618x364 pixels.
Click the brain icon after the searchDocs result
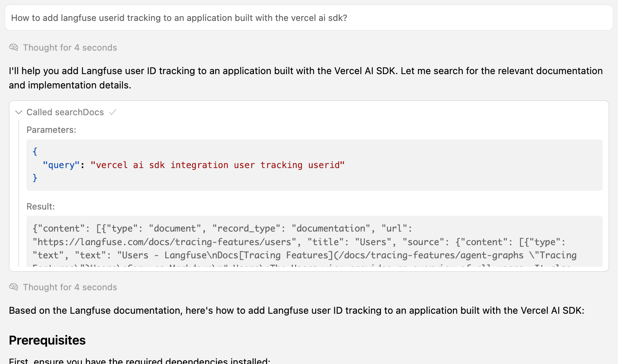point(14,287)
